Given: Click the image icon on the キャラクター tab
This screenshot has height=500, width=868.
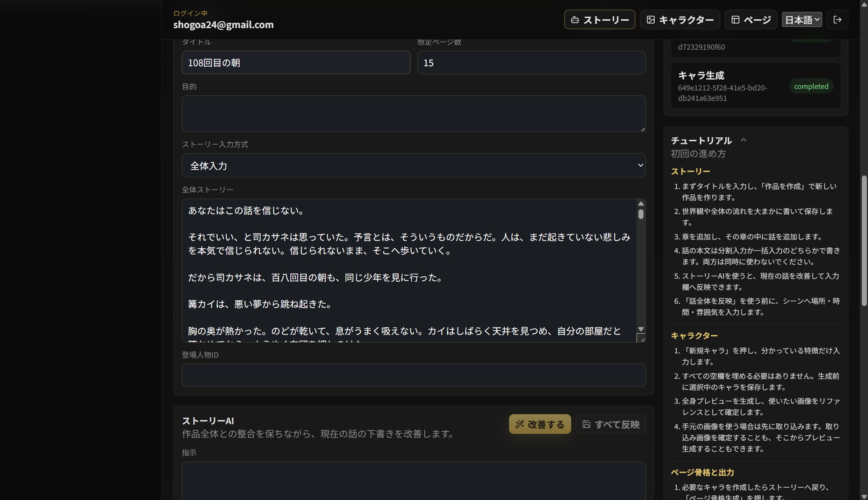Looking at the screenshot, I should (650, 20).
